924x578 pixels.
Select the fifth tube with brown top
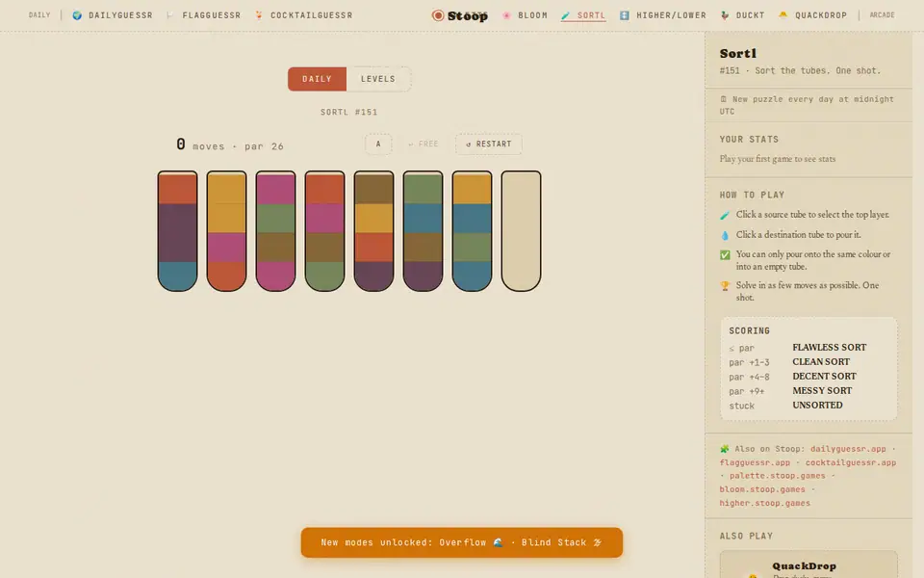click(373, 230)
